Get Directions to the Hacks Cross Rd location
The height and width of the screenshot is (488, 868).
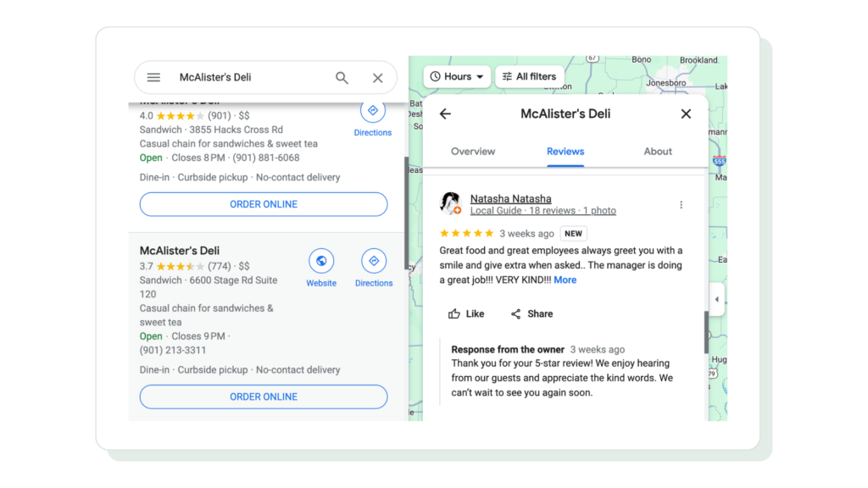(x=373, y=109)
